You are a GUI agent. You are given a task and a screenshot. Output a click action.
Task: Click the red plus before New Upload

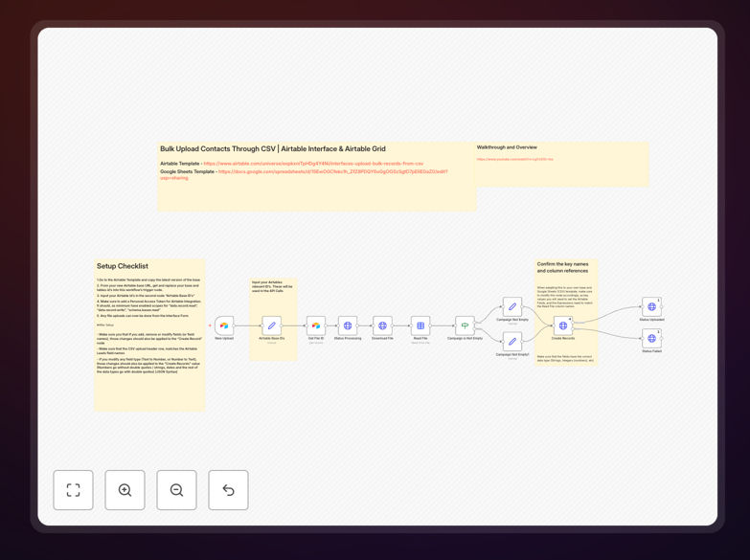point(210,325)
